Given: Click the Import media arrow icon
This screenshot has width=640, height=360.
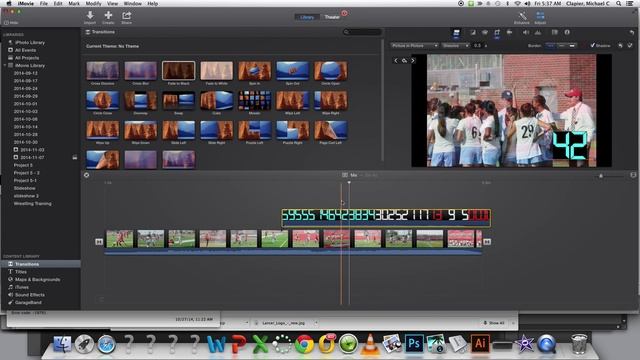Looking at the screenshot, I should (90, 16).
